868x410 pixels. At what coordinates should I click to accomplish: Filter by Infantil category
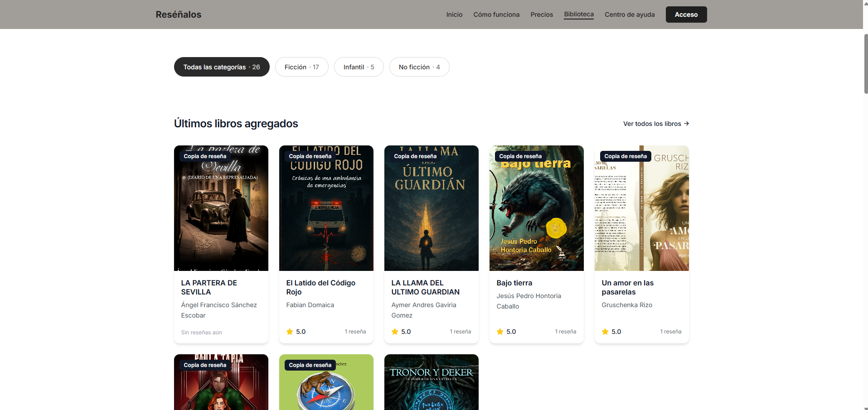pos(359,67)
